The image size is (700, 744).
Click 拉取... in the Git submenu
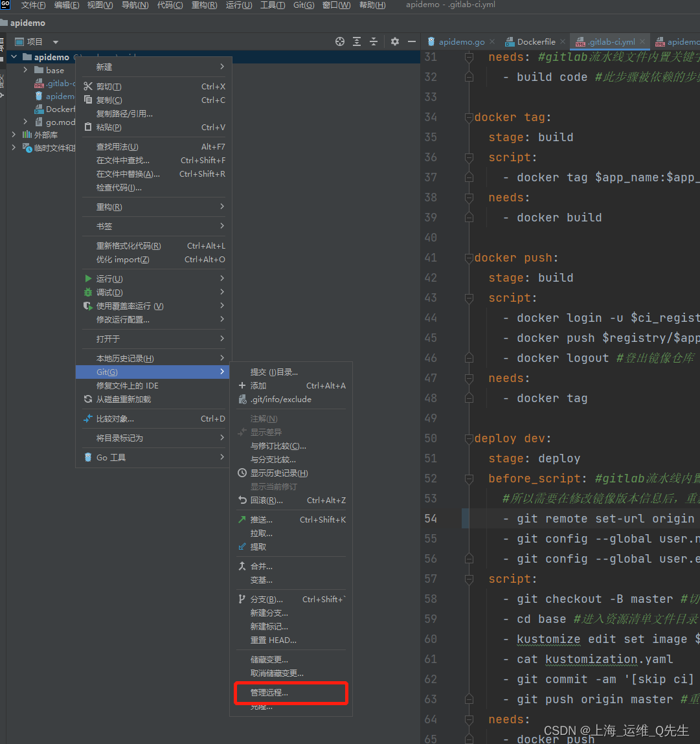pos(291,534)
